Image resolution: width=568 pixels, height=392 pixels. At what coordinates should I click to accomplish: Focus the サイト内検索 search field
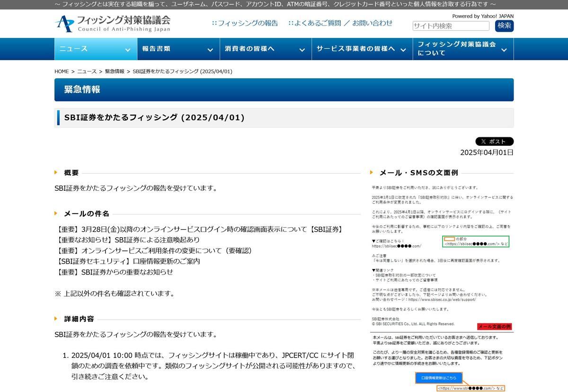451,26
